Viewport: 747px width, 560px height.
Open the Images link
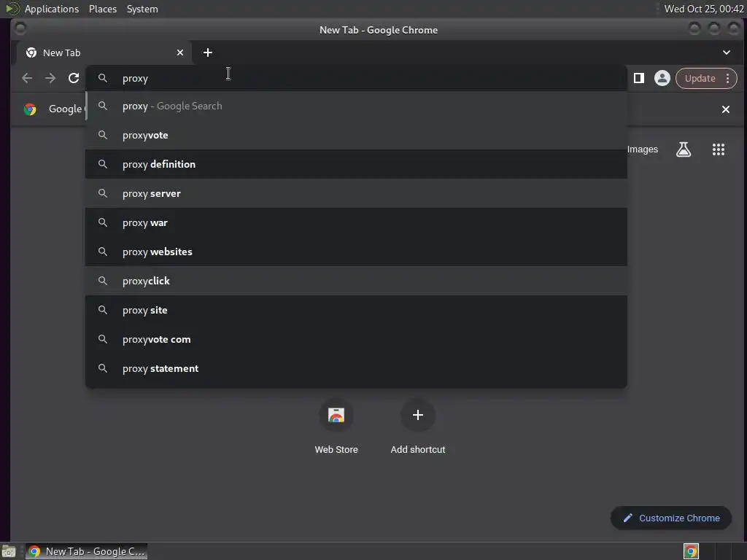[642, 149]
